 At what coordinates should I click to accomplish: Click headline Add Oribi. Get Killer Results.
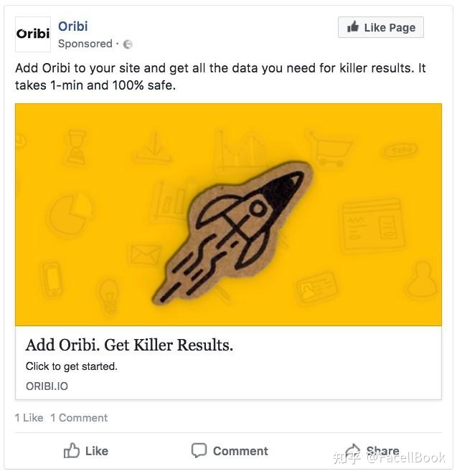[x=129, y=345]
